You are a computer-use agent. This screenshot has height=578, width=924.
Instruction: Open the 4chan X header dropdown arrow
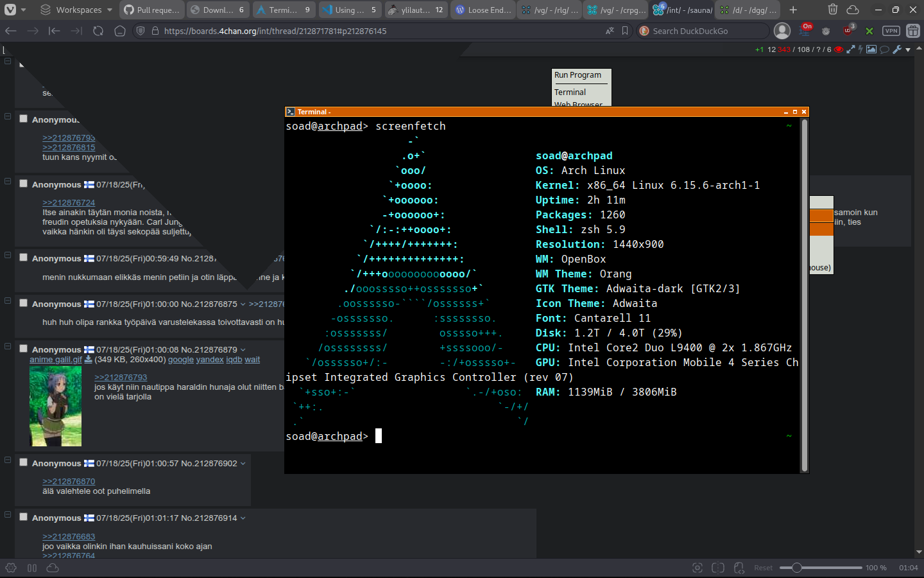[908, 49]
